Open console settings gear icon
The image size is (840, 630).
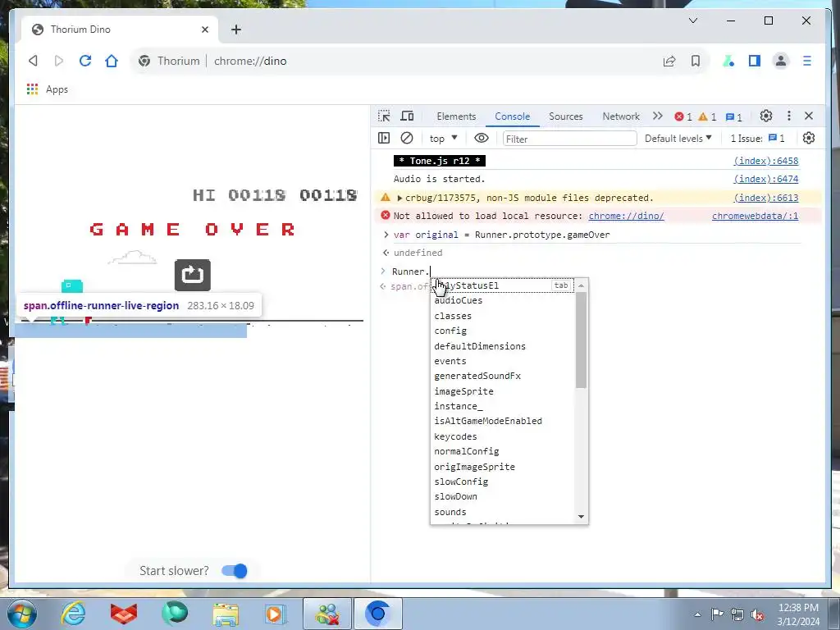[808, 138]
